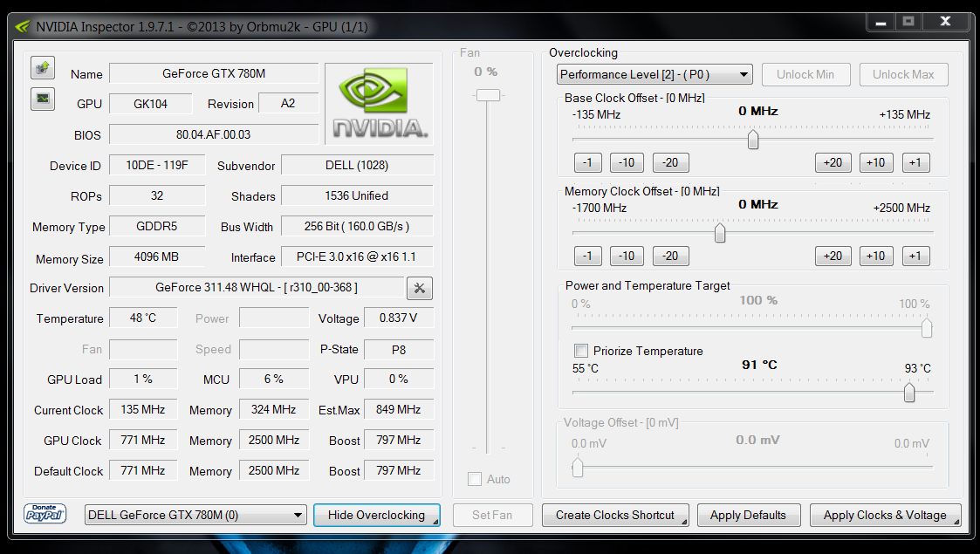Click the Interface value PCI-E 3.0 x16
This screenshot has height=554, width=980.
coord(357,256)
